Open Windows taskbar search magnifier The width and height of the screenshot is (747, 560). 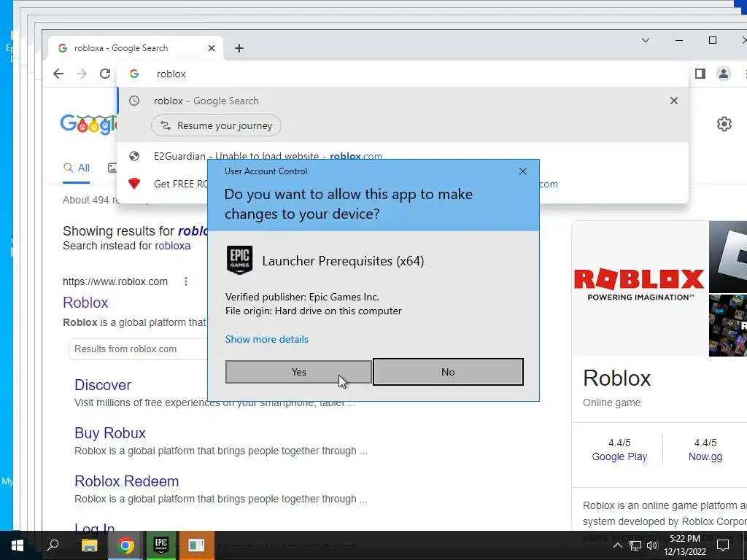point(53,545)
